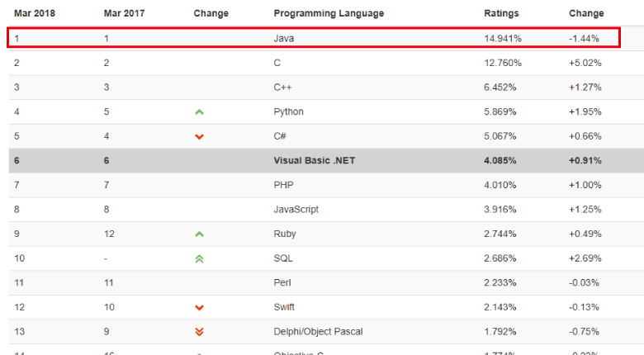Select the Ruby language cell
Viewport: 644px width, 355px height.
point(285,234)
